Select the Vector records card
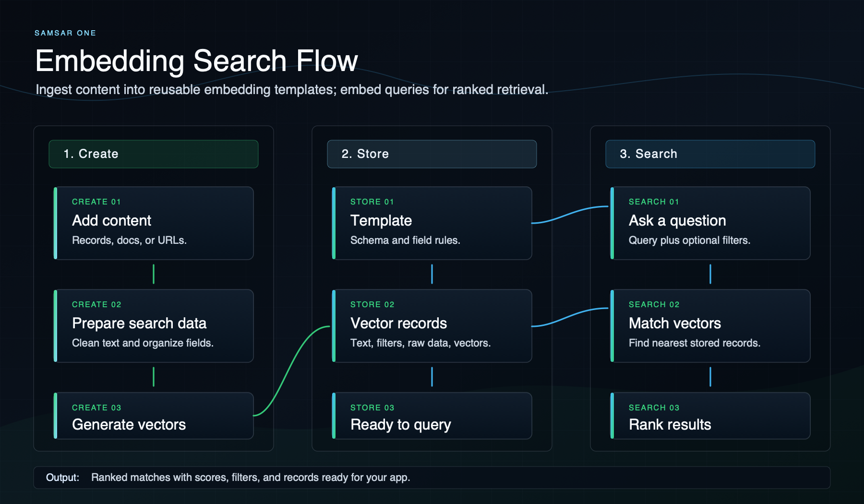 tap(432, 326)
